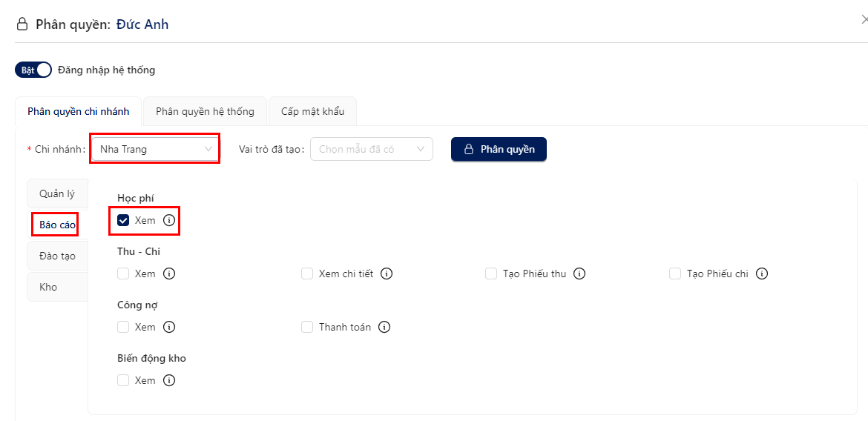Click info icon beside Biến động kho Xem

click(x=169, y=380)
